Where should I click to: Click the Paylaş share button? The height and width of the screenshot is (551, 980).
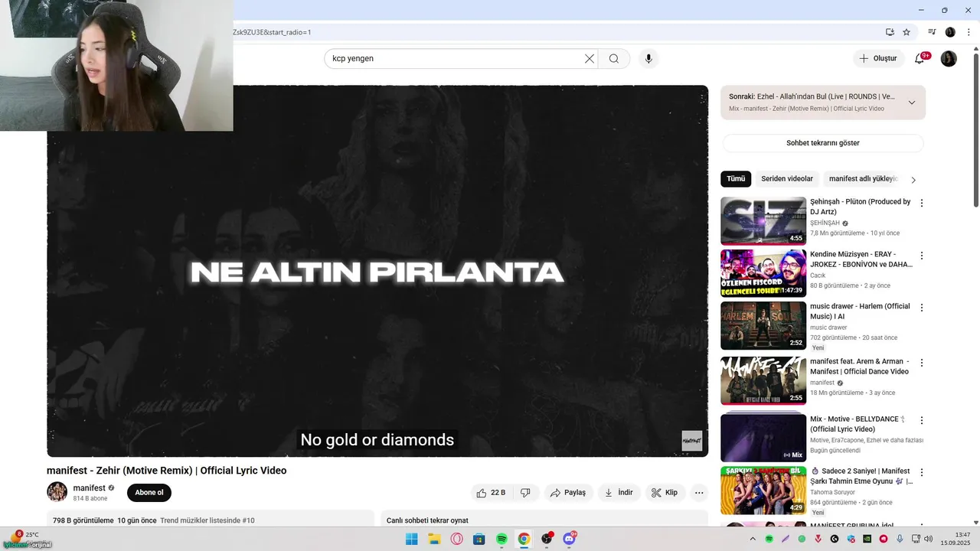click(568, 493)
